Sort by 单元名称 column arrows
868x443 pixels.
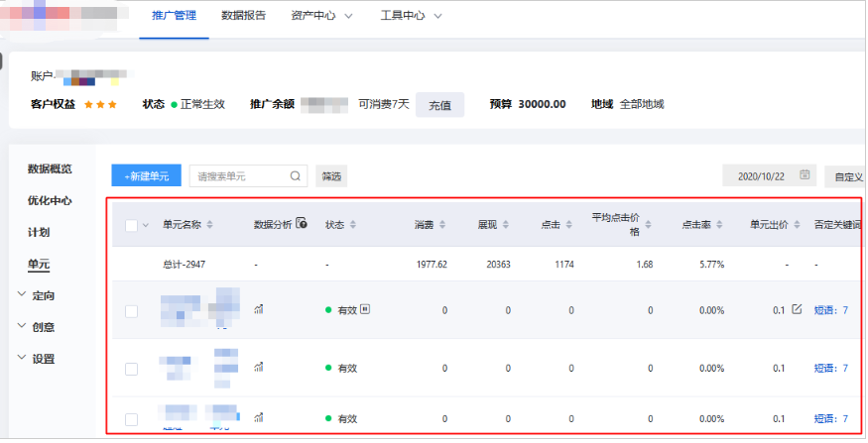pos(209,225)
